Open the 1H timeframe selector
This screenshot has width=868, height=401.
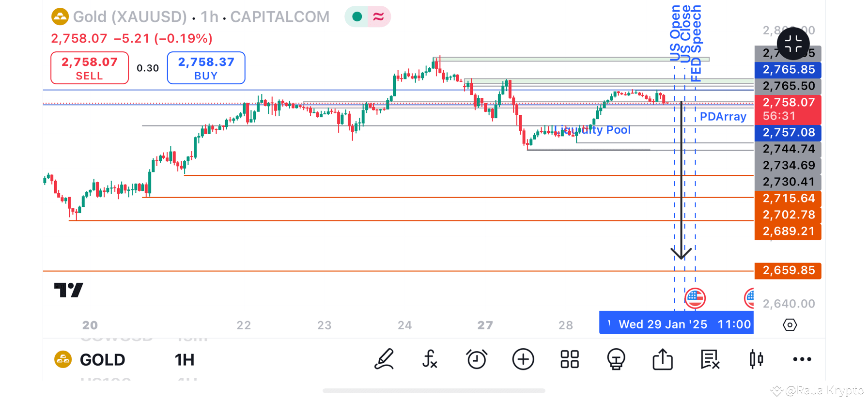(x=184, y=359)
